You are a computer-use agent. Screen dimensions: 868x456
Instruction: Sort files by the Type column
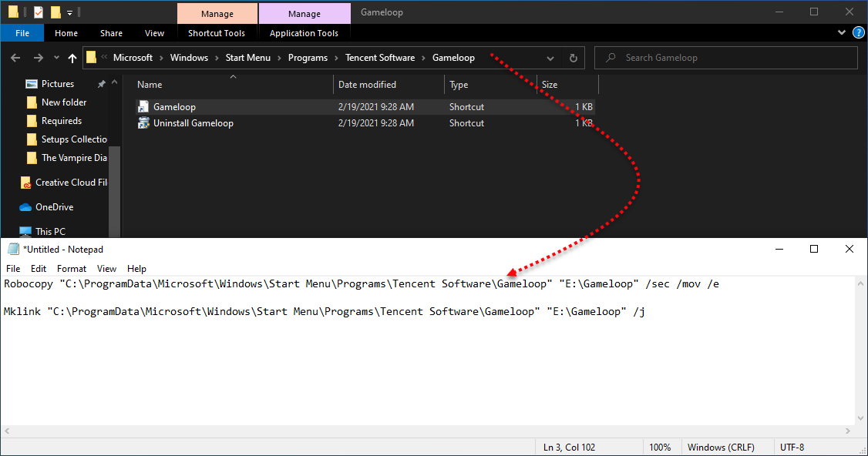tap(490, 85)
